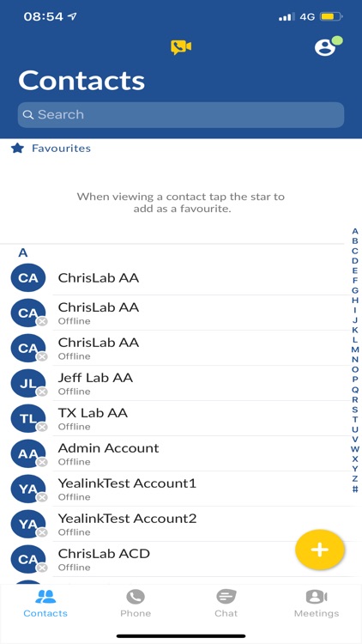Screen dimensions: 362x644
Task: Tap the YA avatar of YealinkTest Account2
Action: coord(28,524)
